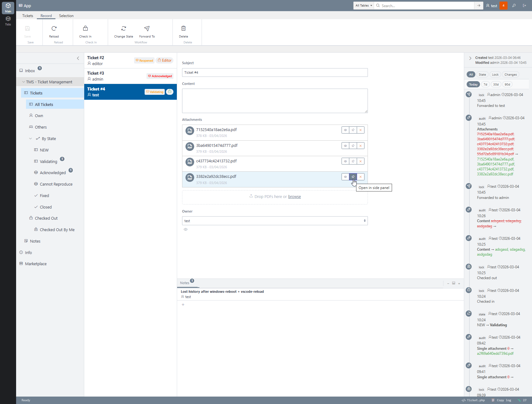Click the browse link for PDFs

coord(294,197)
